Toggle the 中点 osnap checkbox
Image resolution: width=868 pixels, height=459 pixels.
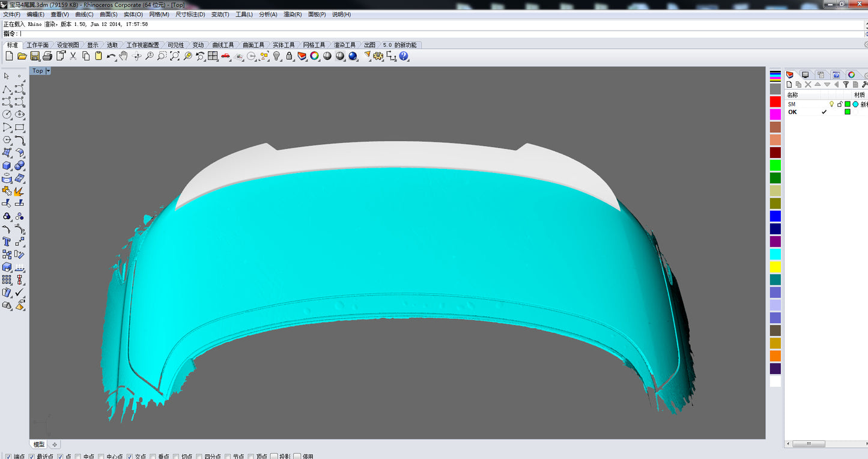79,457
